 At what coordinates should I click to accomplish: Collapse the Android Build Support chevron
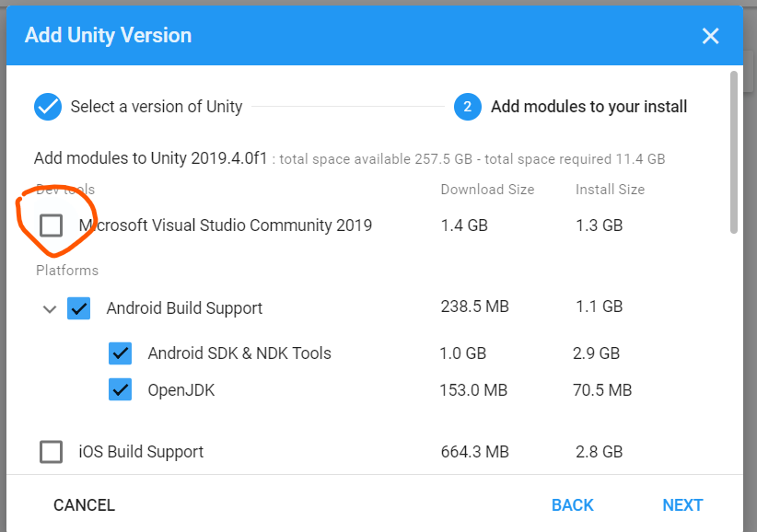click(50, 309)
